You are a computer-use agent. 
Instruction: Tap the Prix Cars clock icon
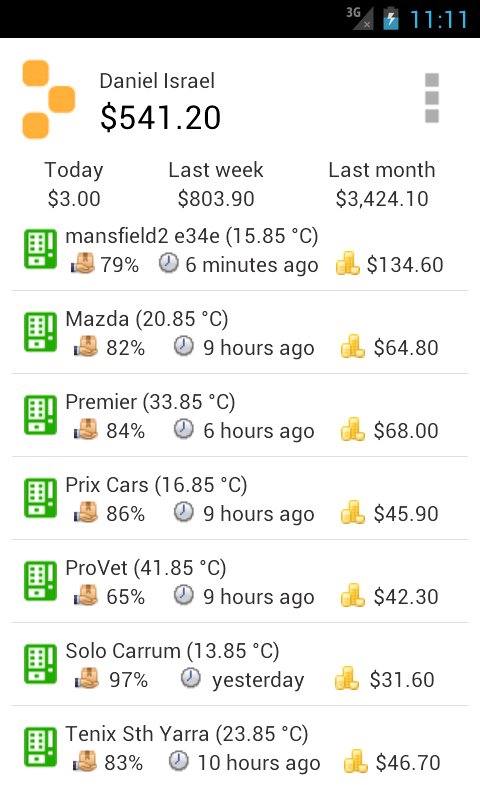(x=184, y=512)
